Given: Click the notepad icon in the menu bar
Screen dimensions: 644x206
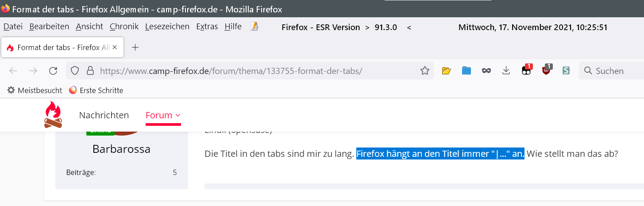Looking at the screenshot, I should point(254,27).
